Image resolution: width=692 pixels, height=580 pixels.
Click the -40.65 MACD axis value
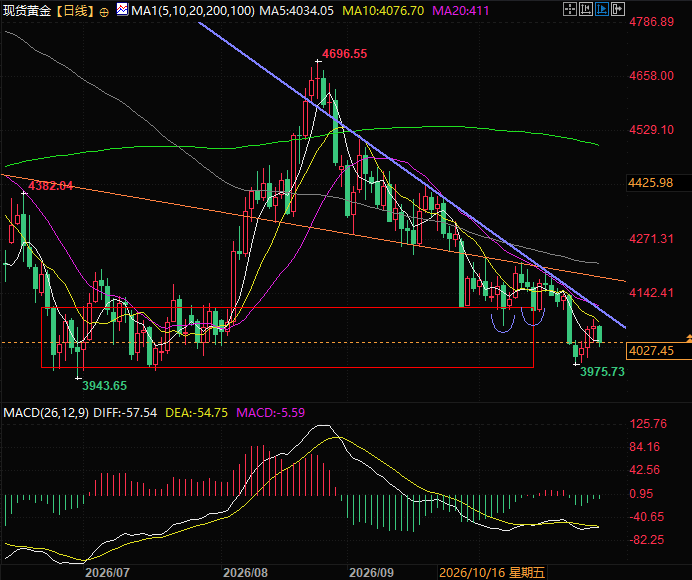[x=647, y=516]
